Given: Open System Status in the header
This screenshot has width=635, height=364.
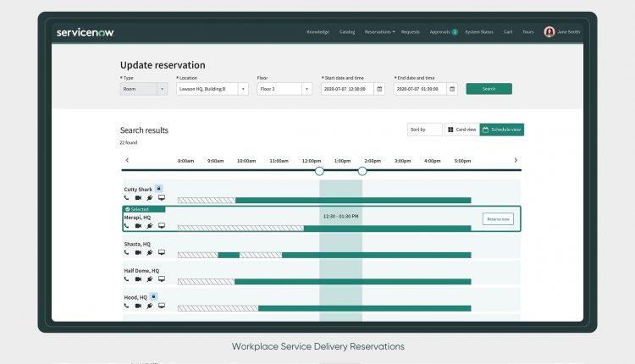Looking at the screenshot, I should point(479,32).
